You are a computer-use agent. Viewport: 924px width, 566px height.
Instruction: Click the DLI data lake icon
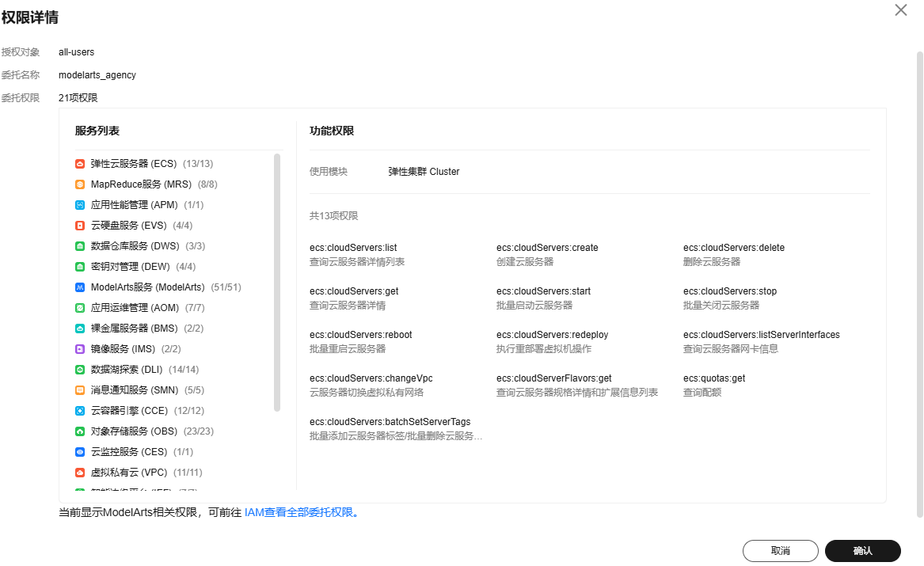pyautogui.click(x=80, y=370)
